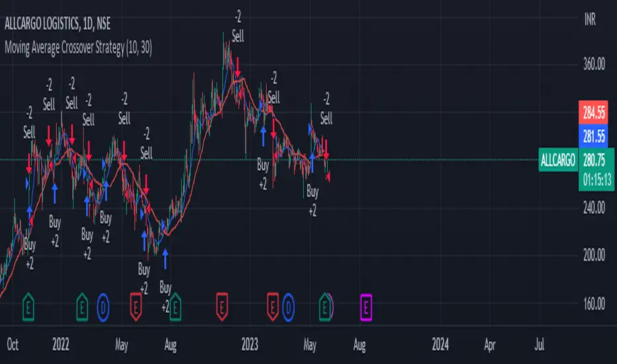Click green E earnings marker just after 2022 label
Image resolution: width=617 pixels, height=364 pixels.
(x=82, y=307)
